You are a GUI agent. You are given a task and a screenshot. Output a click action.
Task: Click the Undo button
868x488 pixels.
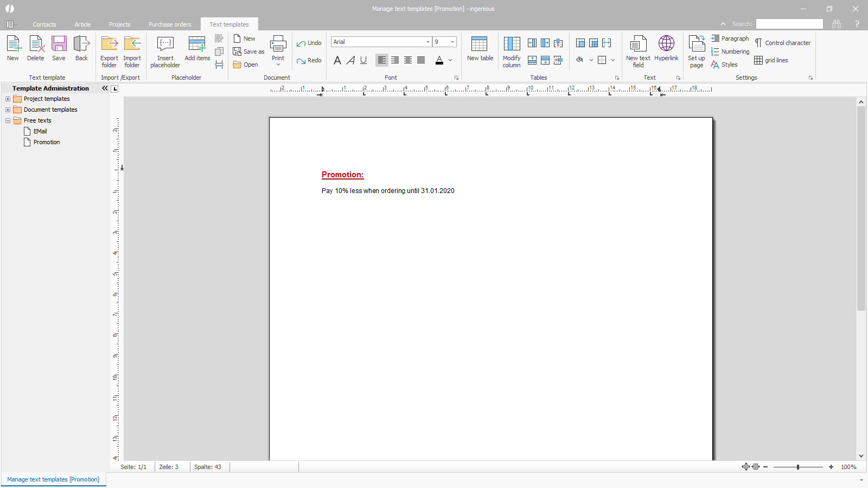coord(309,43)
